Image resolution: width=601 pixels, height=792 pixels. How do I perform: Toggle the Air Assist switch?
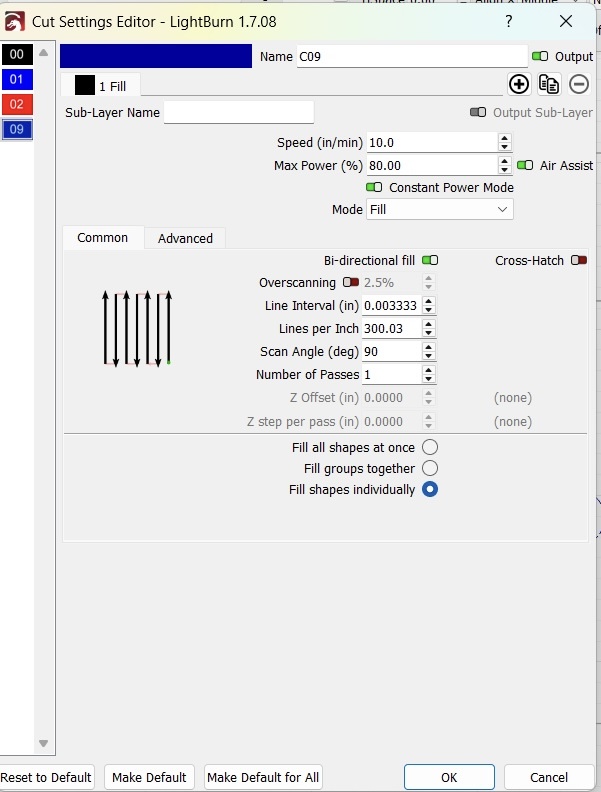(525, 165)
